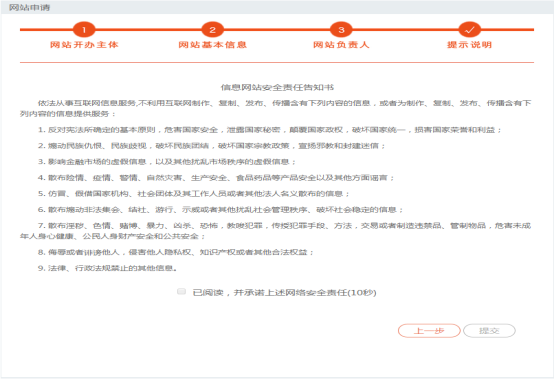Viewport: 554px width, 379px height.
Task: Click the step 3 circle icon
Action: tap(341, 30)
